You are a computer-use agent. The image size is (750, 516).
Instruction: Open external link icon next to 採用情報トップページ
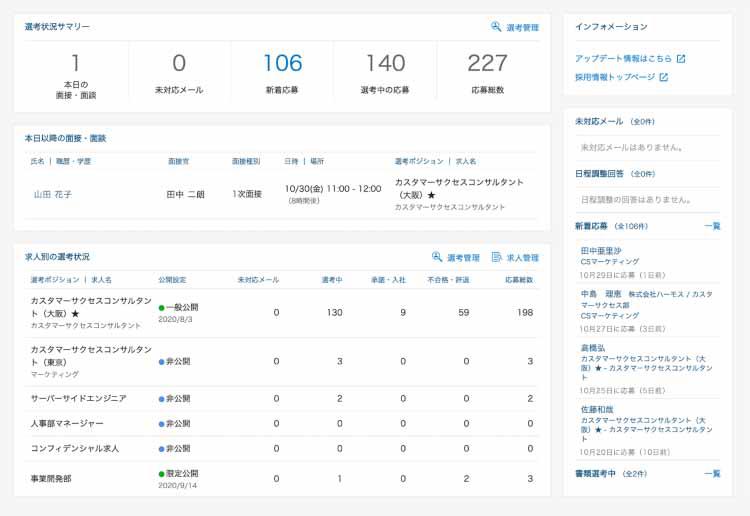click(x=663, y=77)
